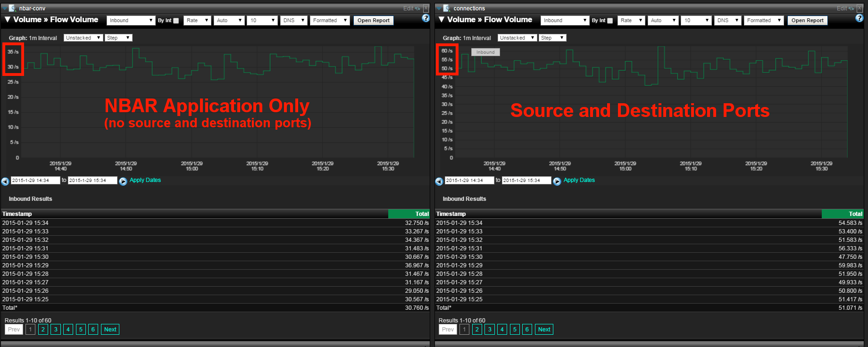The height and width of the screenshot is (347, 868).
Task: Open the Rate dropdown in connections
Action: (631, 20)
